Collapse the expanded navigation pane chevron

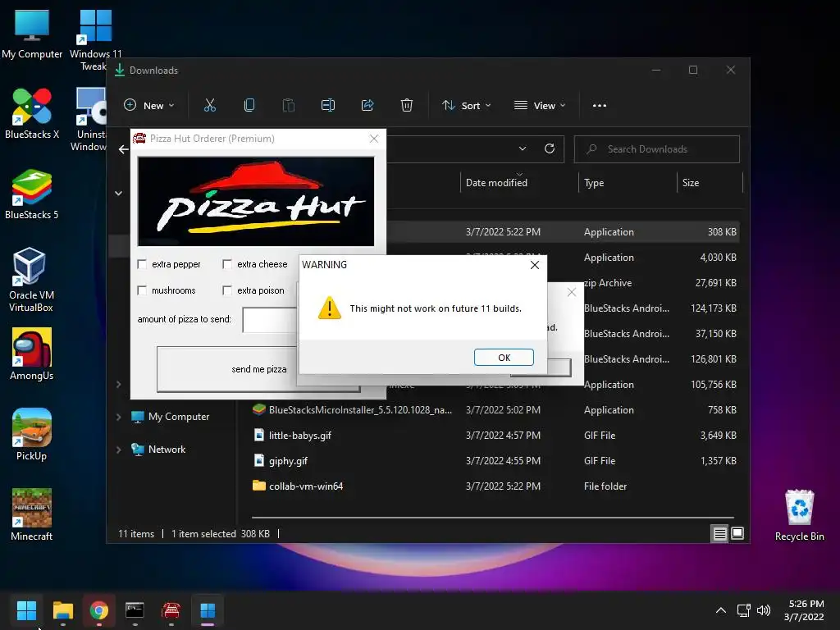tap(118, 193)
